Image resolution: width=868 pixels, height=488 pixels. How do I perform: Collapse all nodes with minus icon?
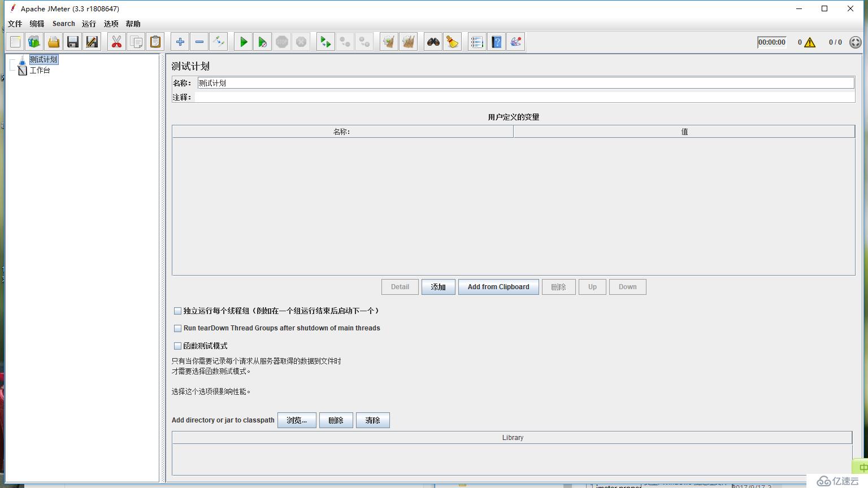[x=199, y=42]
